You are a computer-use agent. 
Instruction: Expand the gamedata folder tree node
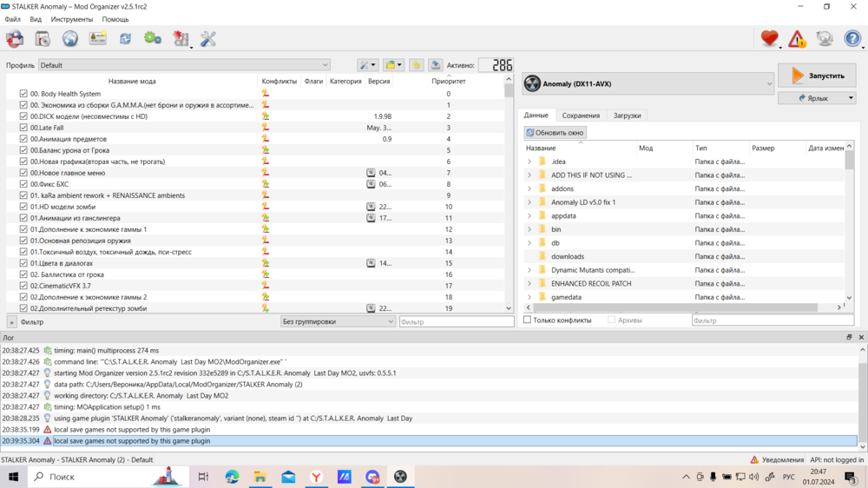pyautogui.click(x=529, y=297)
